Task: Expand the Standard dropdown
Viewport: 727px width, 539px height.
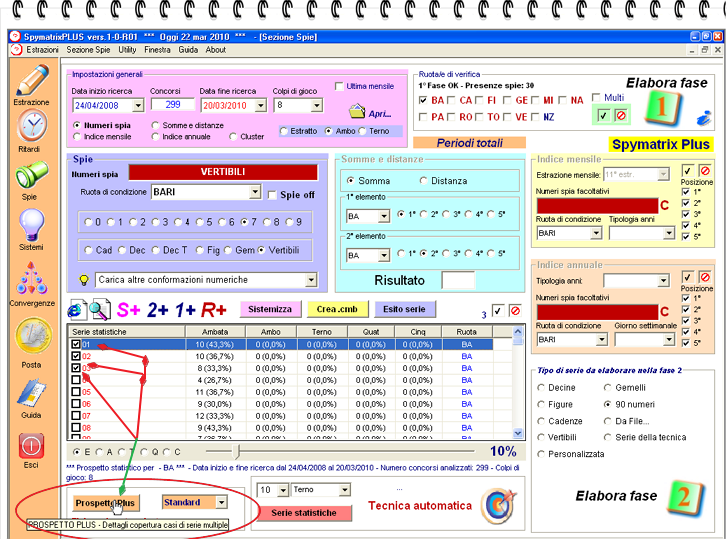Action: click(x=221, y=502)
